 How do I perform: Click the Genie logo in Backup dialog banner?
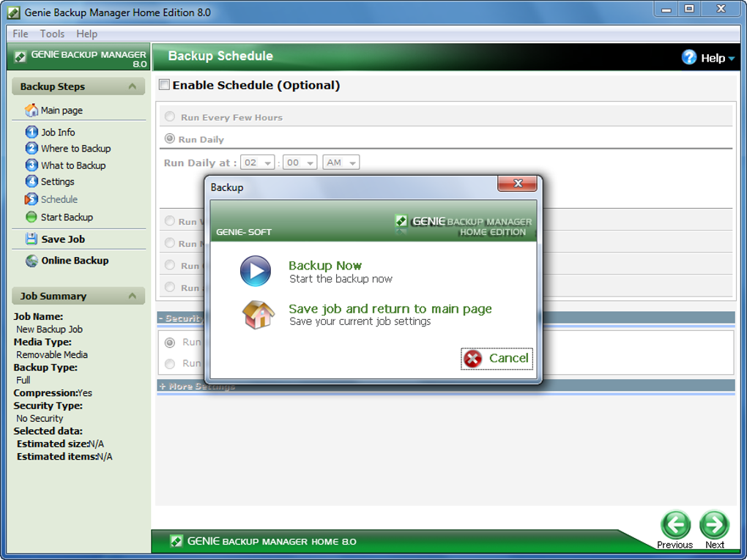[401, 220]
